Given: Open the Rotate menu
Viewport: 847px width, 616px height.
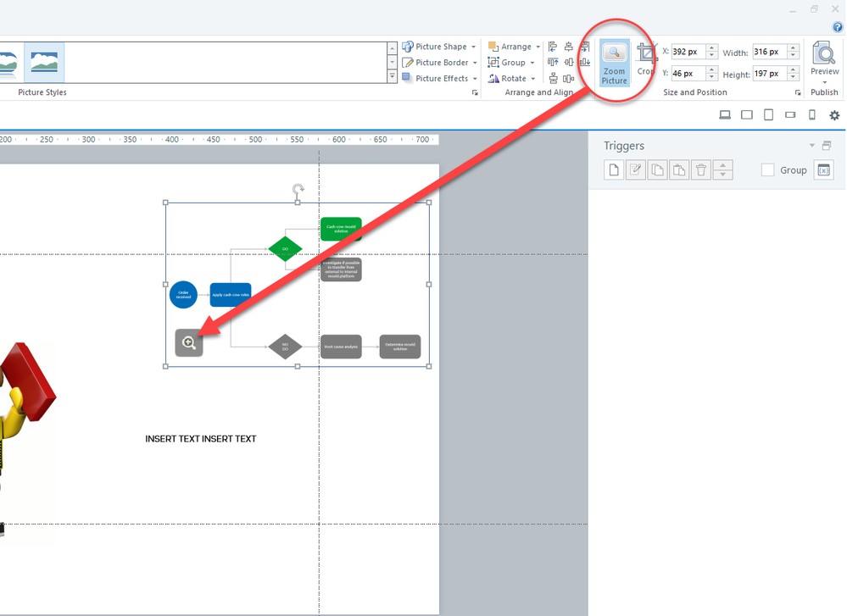Looking at the screenshot, I should pyautogui.click(x=512, y=79).
